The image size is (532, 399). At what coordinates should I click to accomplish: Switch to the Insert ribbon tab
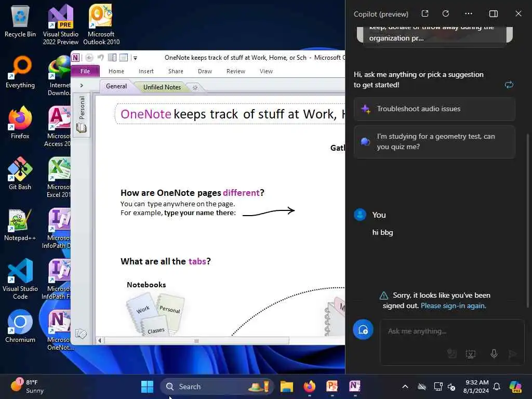click(x=146, y=71)
